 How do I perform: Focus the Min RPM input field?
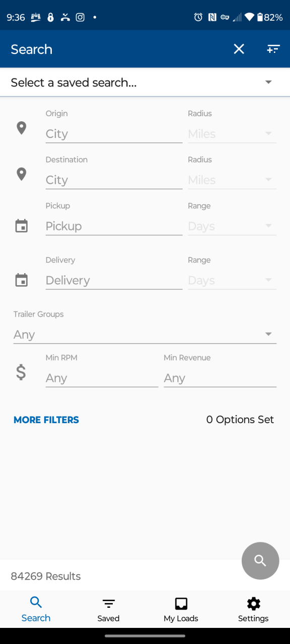[x=102, y=378]
